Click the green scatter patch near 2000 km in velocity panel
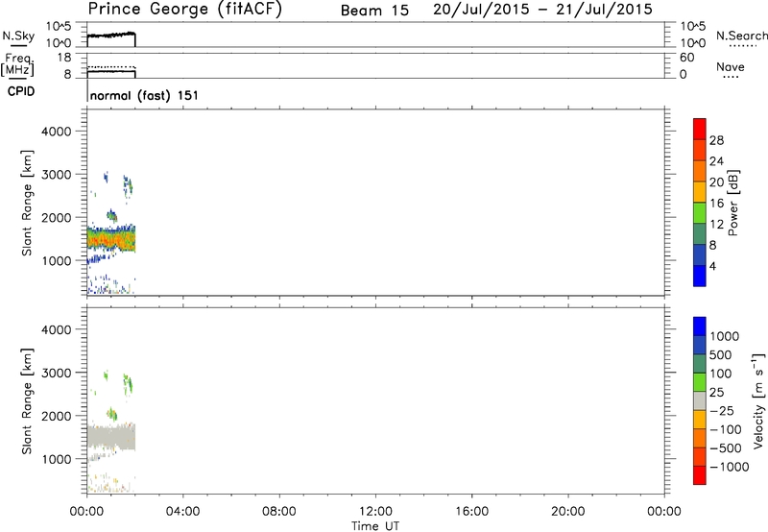 tap(112, 414)
